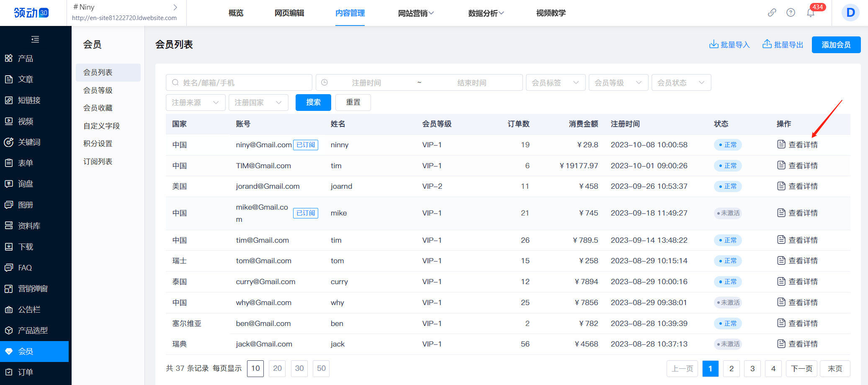Open 短链接 in the left sidebar
Viewport: 868px width, 385px height.
tap(29, 100)
